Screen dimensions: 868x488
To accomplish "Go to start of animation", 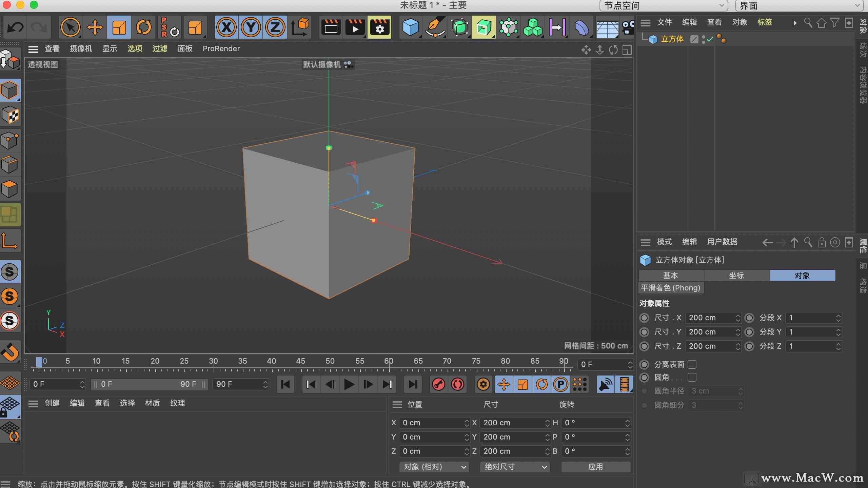I will 285,384.
